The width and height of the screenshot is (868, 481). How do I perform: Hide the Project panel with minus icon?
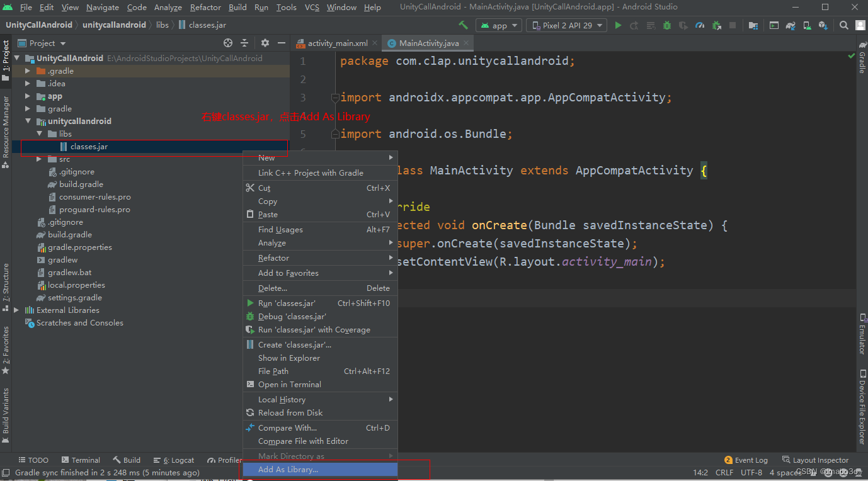tap(282, 43)
